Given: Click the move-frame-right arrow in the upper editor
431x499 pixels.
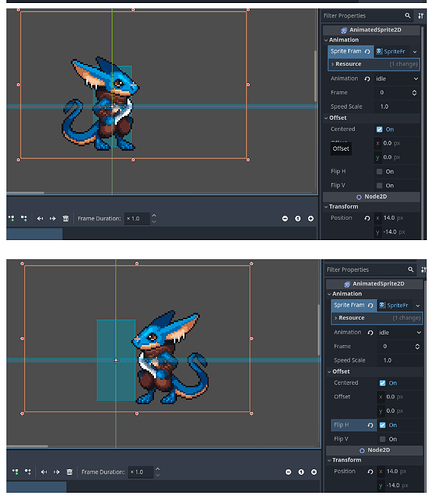Looking at the screenshot, I should 53,218.
